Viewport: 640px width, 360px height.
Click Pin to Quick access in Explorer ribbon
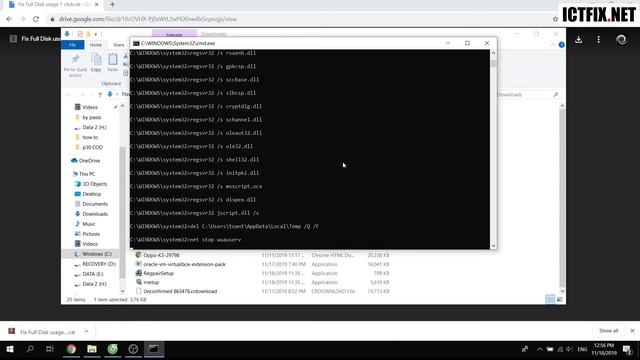point(76,64)
